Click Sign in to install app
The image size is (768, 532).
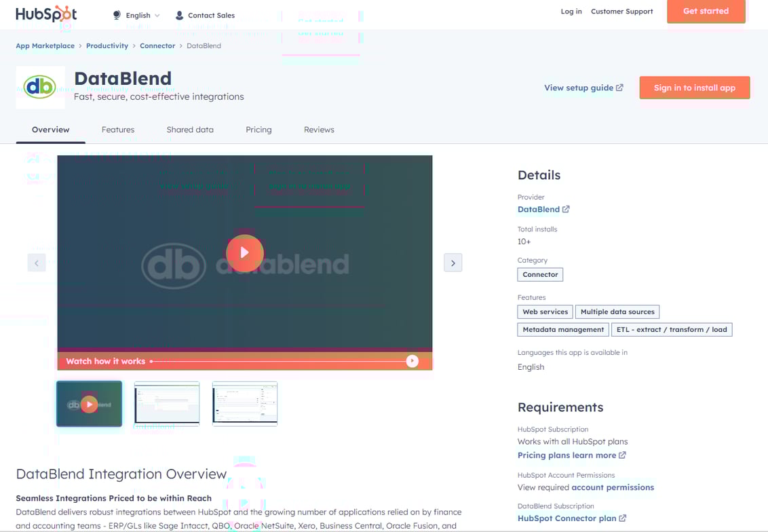[694, 88]
